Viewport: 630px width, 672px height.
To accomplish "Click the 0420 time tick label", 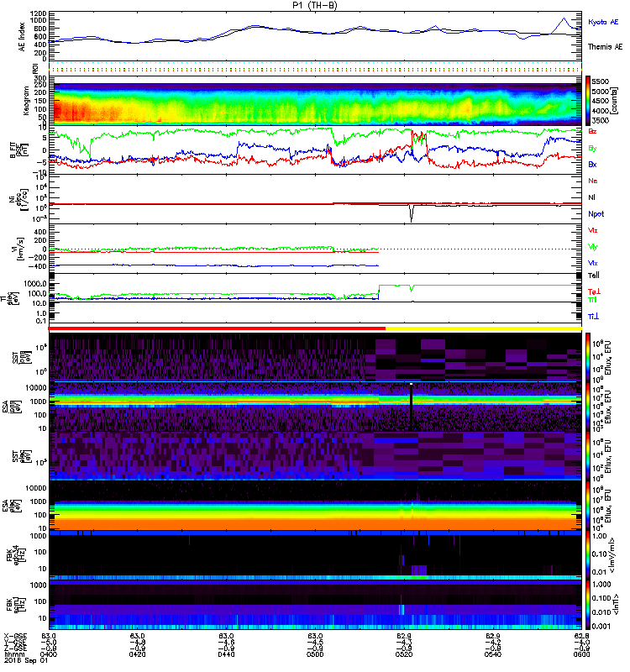I will (x=137, y=654).
